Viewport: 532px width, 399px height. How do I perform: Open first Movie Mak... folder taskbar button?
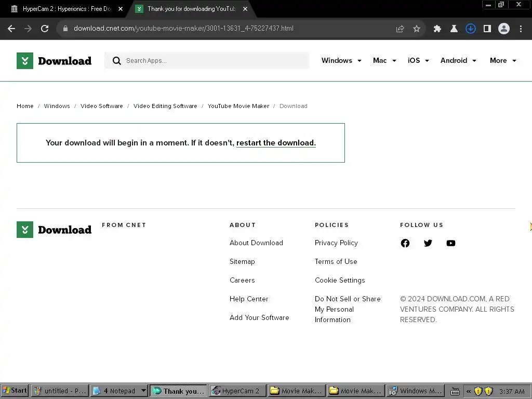(296, 391)
